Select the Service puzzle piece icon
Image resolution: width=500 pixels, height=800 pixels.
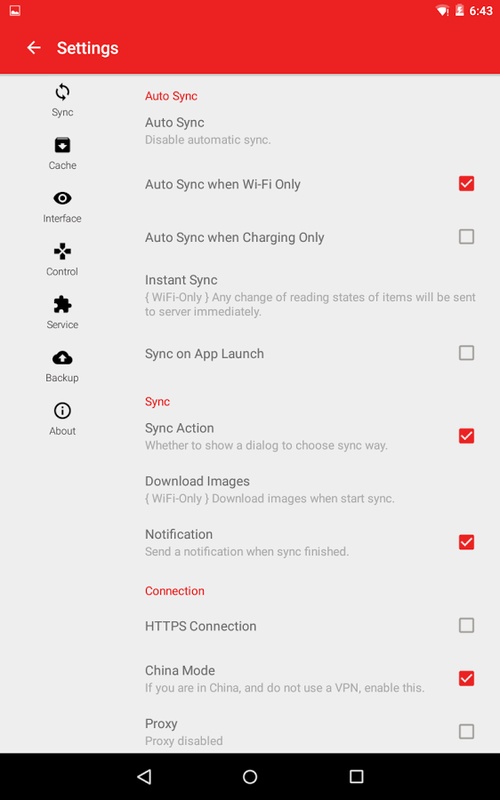point(62,305)
